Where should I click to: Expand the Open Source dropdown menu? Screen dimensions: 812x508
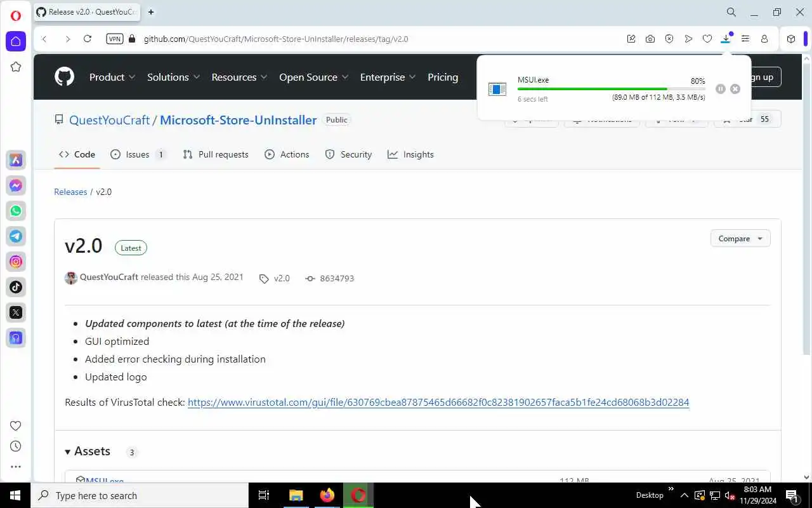click(313, 77)
